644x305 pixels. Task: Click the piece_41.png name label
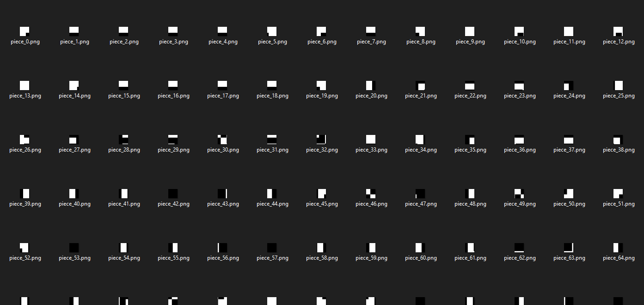point(124,204)
